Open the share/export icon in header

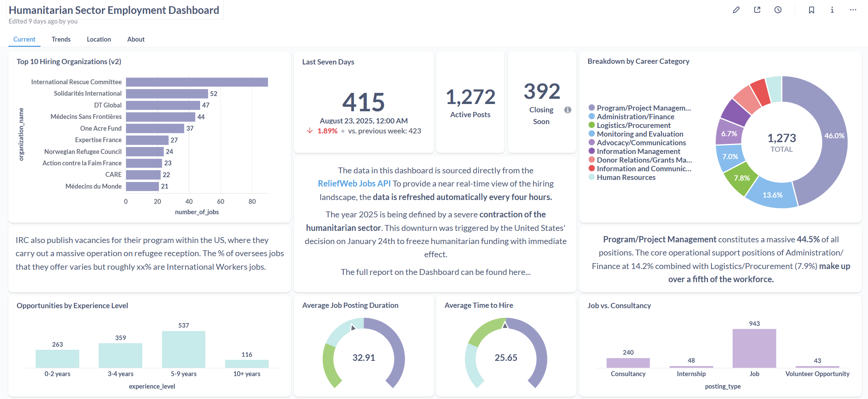(757, 10)
